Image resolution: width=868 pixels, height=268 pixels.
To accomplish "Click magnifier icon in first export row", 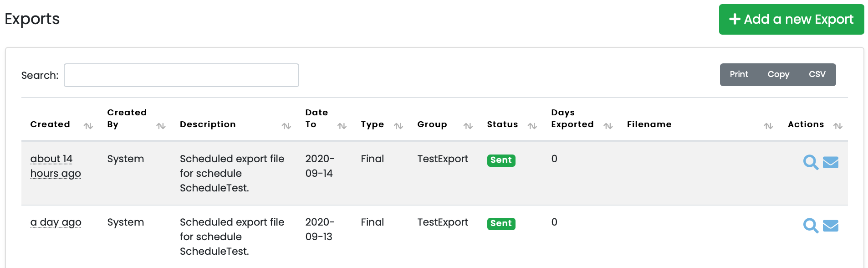I will click(x=810, y=162).
